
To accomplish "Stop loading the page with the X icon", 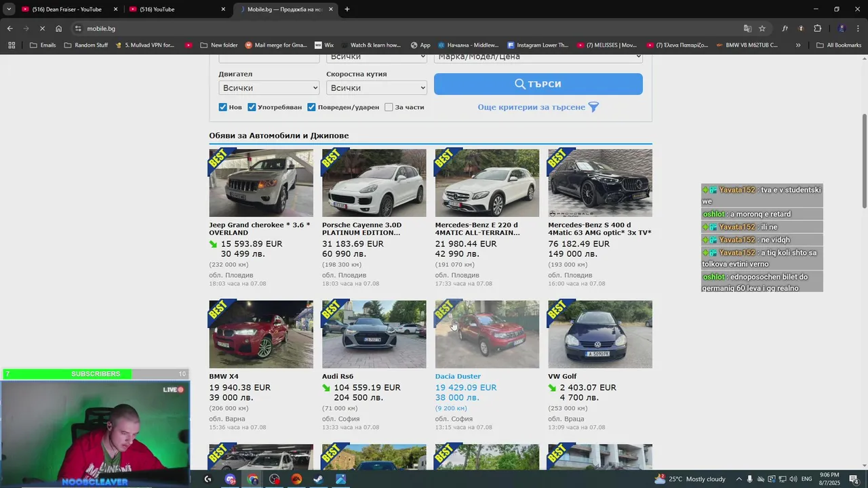I will point(42,28).
